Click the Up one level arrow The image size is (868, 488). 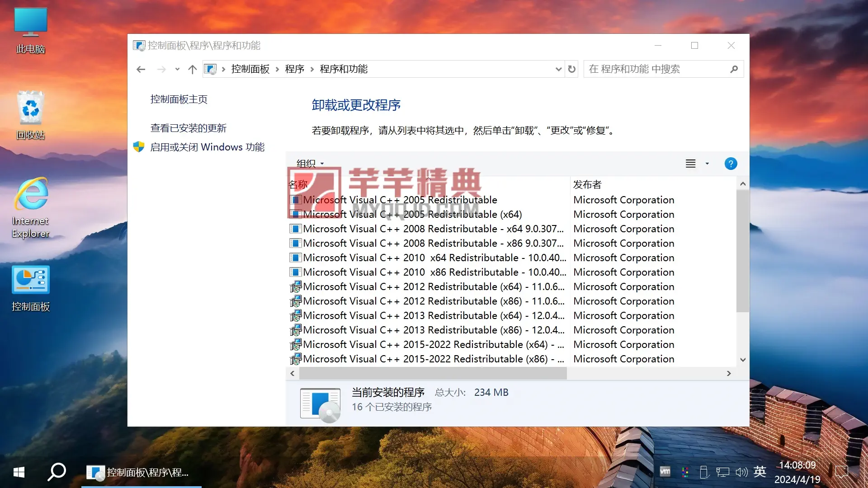(193, 69)
